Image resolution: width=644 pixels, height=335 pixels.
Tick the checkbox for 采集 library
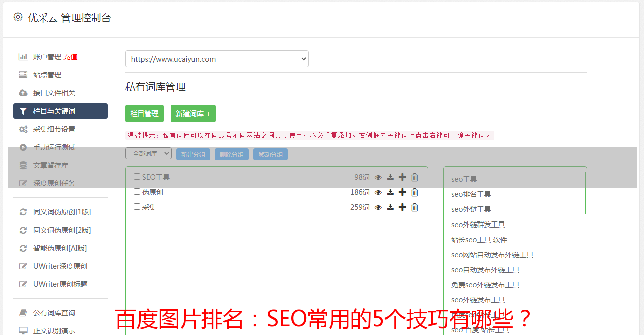pos(137,207)
